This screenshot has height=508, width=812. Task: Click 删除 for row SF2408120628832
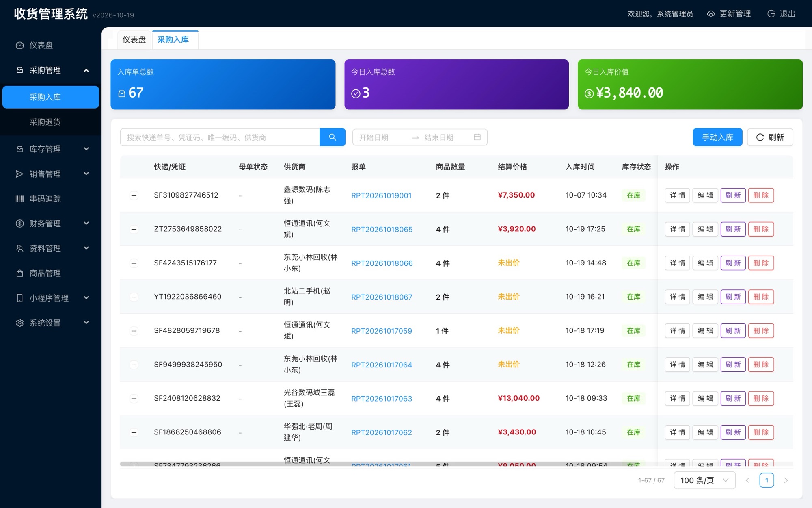click(761, 398)
